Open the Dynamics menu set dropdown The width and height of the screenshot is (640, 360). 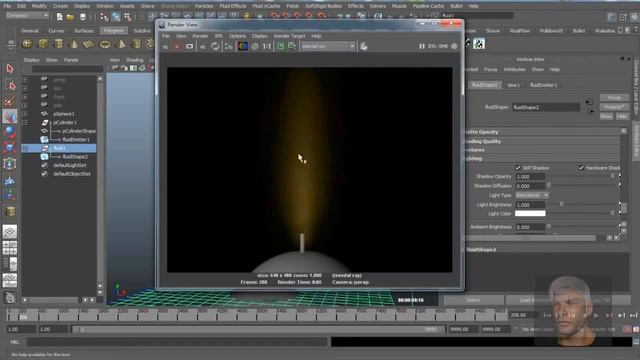click(28, 16)
